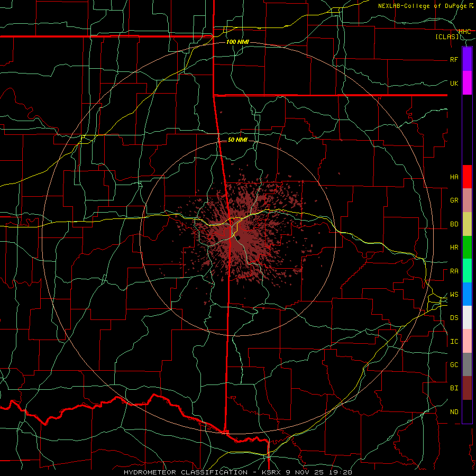Click the GR pink-brown legend swatch

pos(467,200)
